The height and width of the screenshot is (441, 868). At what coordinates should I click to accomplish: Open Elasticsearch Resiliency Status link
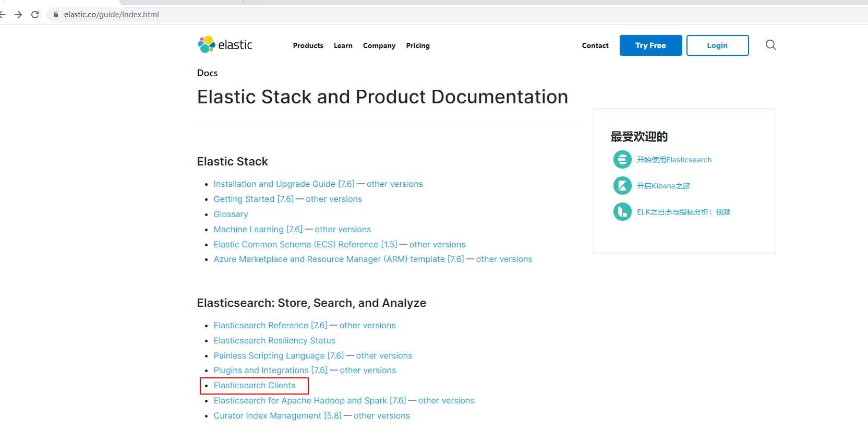274,340
